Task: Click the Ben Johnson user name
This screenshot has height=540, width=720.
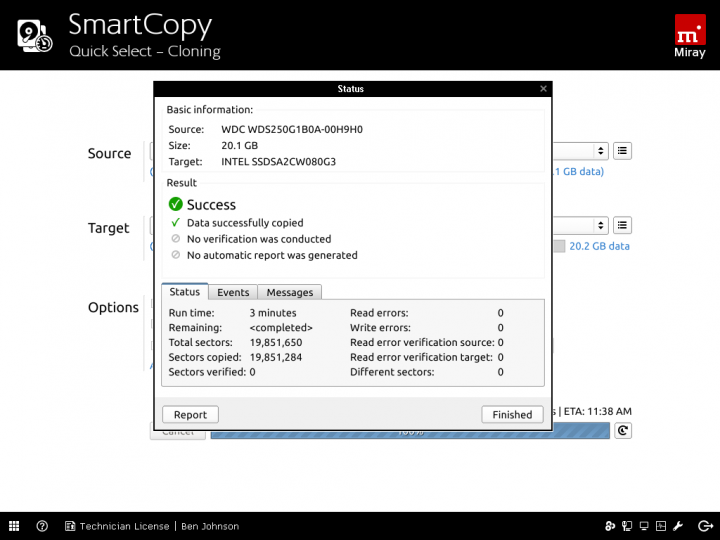Action: 210,526
